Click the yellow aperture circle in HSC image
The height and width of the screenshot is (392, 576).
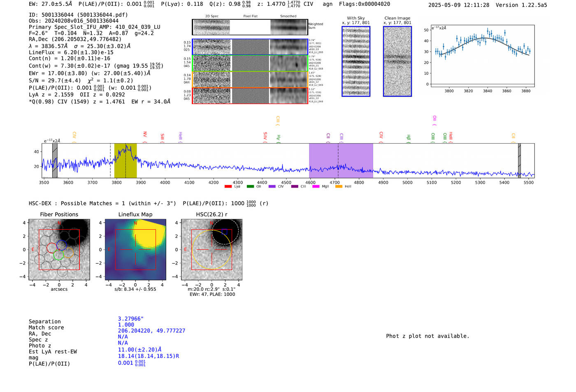click(211, 249)
